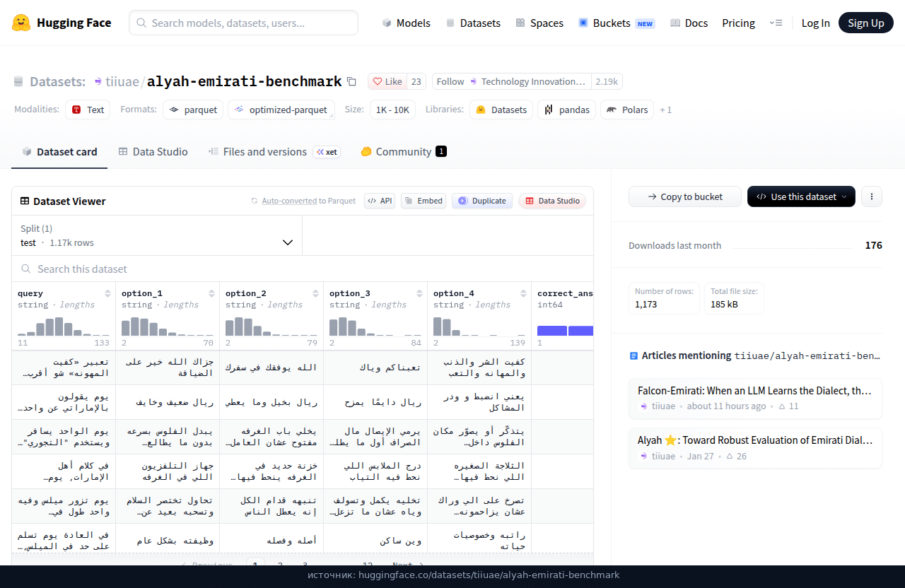Click the Text modality tag

pos(88,110)
